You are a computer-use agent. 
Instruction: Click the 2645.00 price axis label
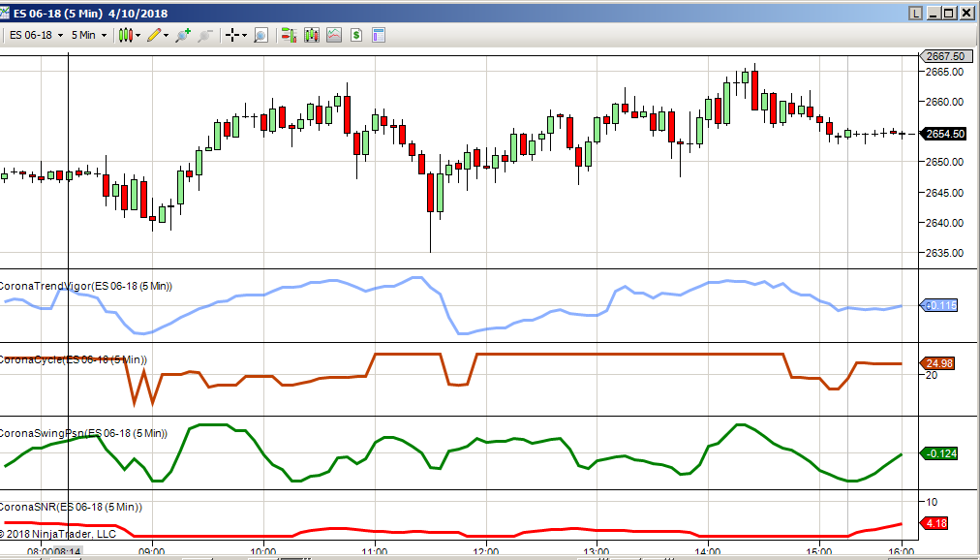coord(944,193)
